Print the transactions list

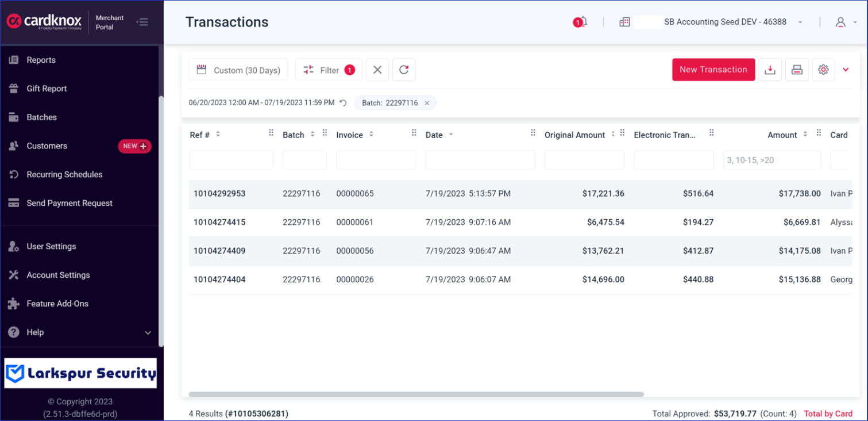click(797, 70)
